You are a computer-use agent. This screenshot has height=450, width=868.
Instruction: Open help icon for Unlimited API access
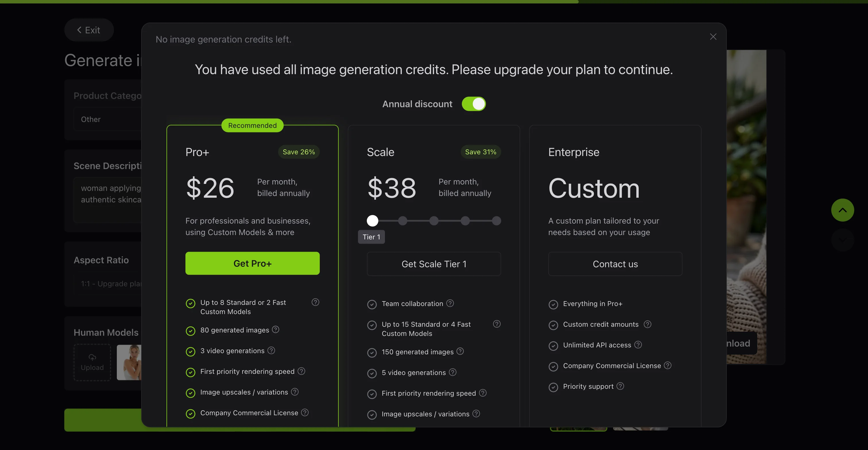click(638, 345)
